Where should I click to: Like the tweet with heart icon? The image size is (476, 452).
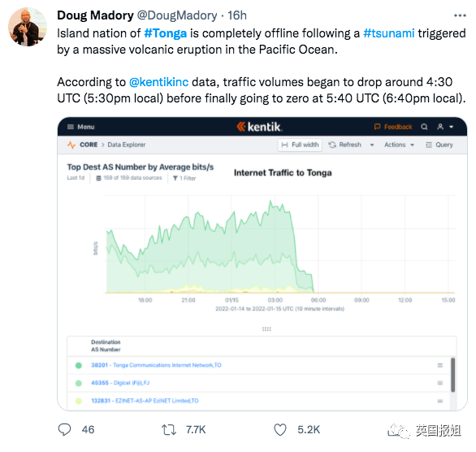(280, 430)
